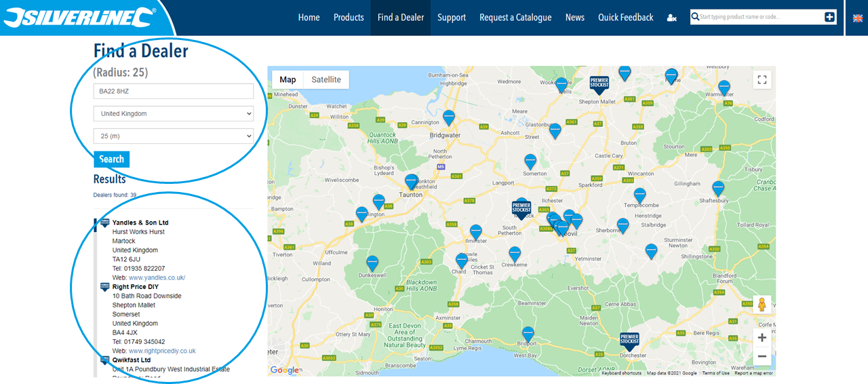This screenshot has width=868, height=384.
Task: Go to the Home menu item
Action: click(x=309, y=18)
